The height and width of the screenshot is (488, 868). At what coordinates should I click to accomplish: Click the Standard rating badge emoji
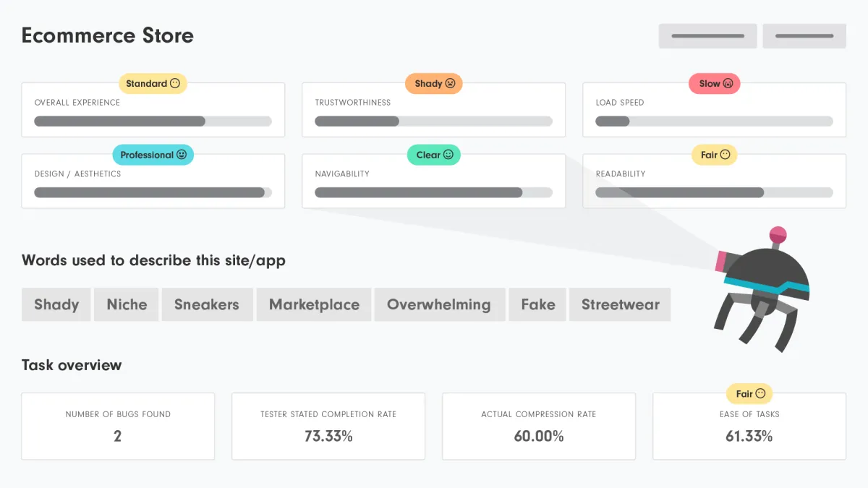174,84
